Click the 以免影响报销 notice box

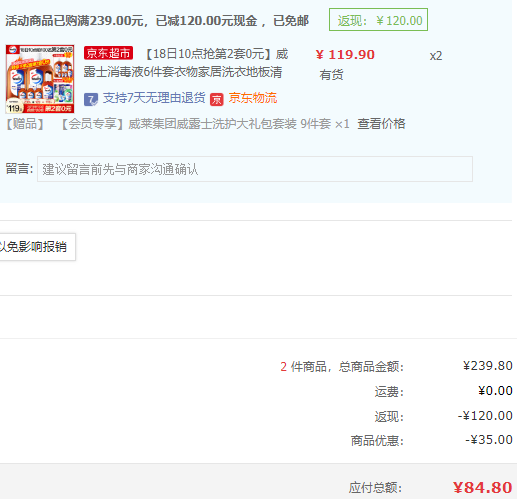point(36,247)
